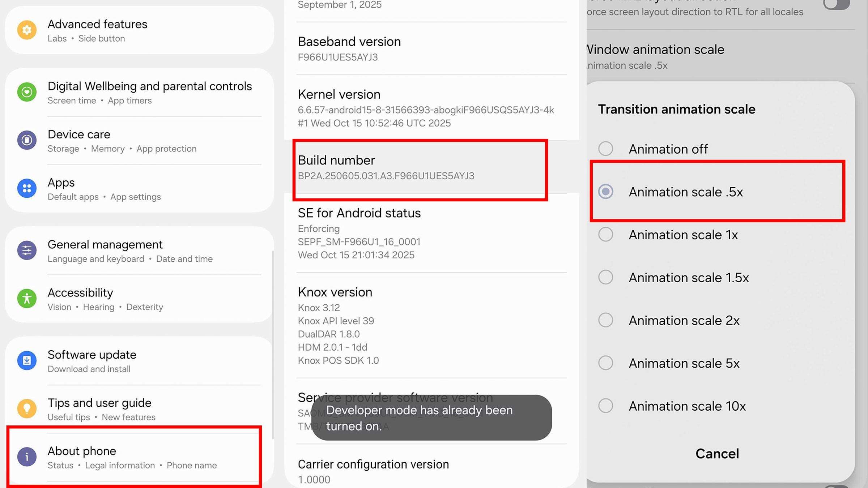Select Animation scale 10x

605,406
